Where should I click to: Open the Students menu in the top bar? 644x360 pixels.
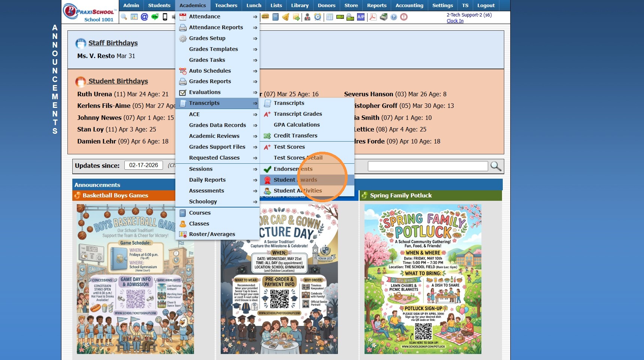[x=159, y=5]
